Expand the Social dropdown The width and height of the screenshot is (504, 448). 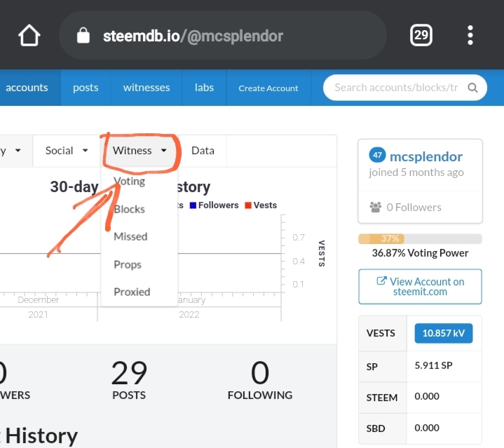pos(67,151)
